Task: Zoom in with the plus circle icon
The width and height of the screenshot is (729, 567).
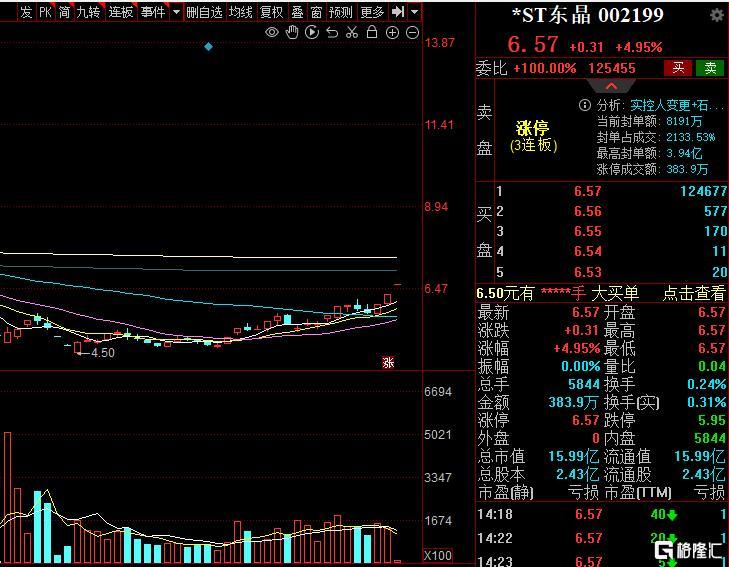Action: click(x=392, y=33)
